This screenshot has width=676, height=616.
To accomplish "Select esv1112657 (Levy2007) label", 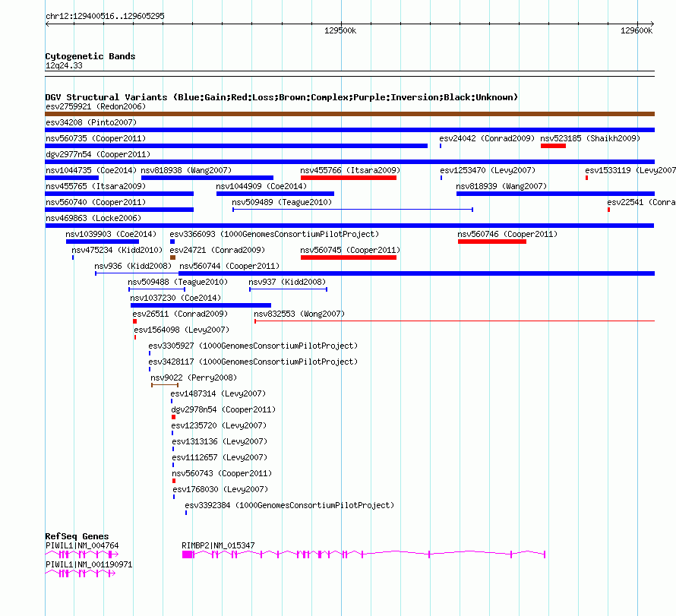I will click(220, 457).
